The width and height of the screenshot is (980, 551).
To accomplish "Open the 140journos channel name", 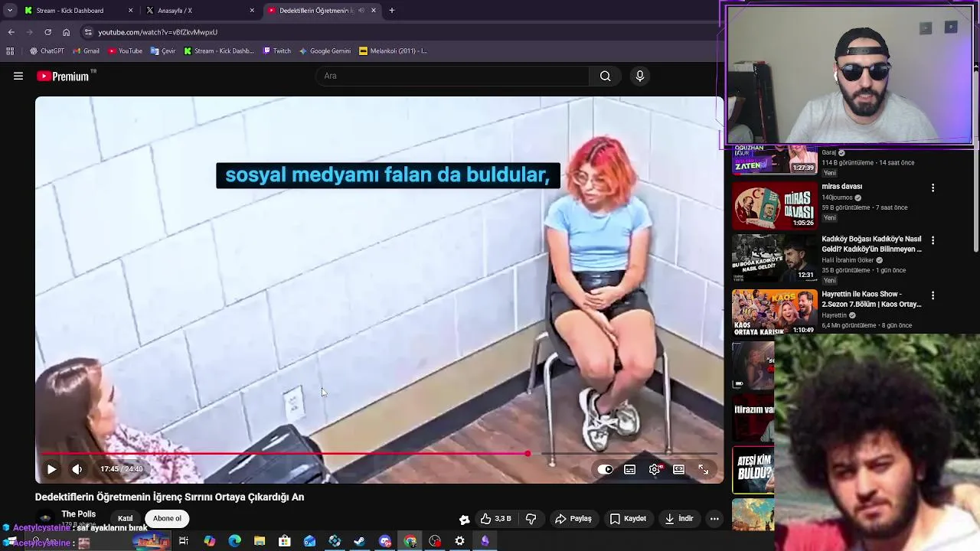I will click(837, 197).
